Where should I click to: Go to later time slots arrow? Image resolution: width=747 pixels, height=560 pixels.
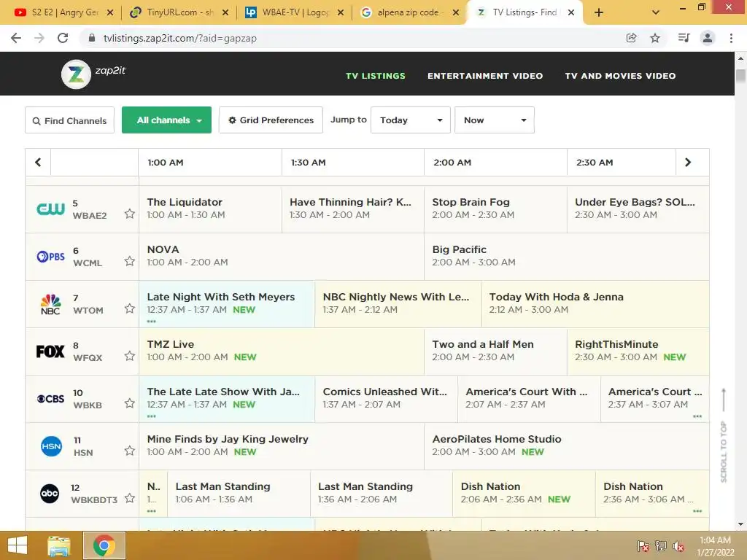point(688,163)
